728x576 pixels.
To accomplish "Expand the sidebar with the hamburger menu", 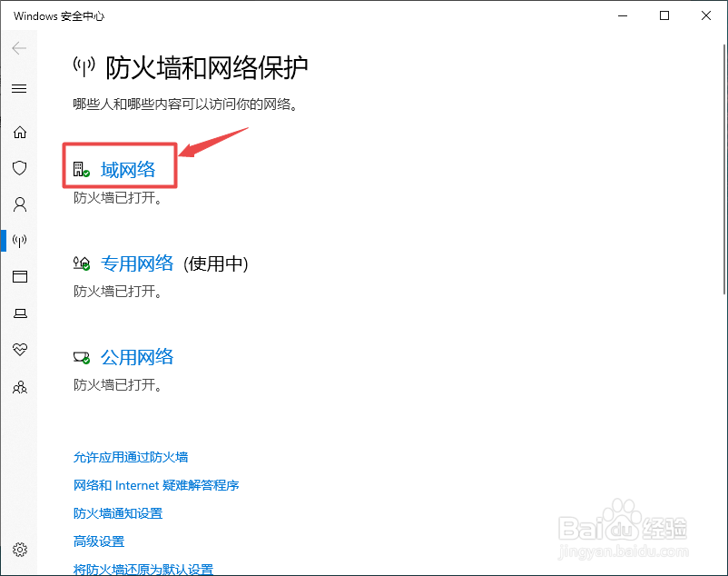I will click(x=20, y=88).
